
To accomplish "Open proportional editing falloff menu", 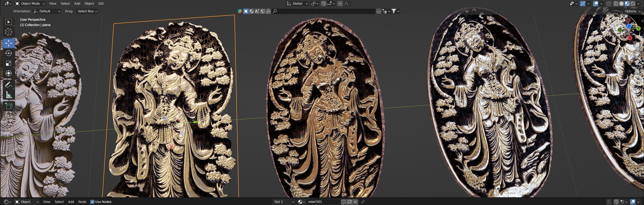I will (348, 3).
